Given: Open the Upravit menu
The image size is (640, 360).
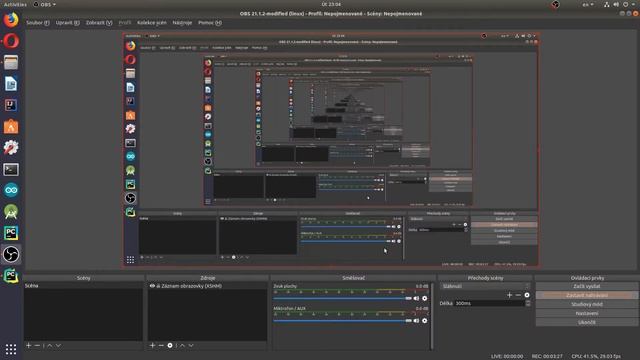Looking at the screenshot, I should (x=67, y=23).
